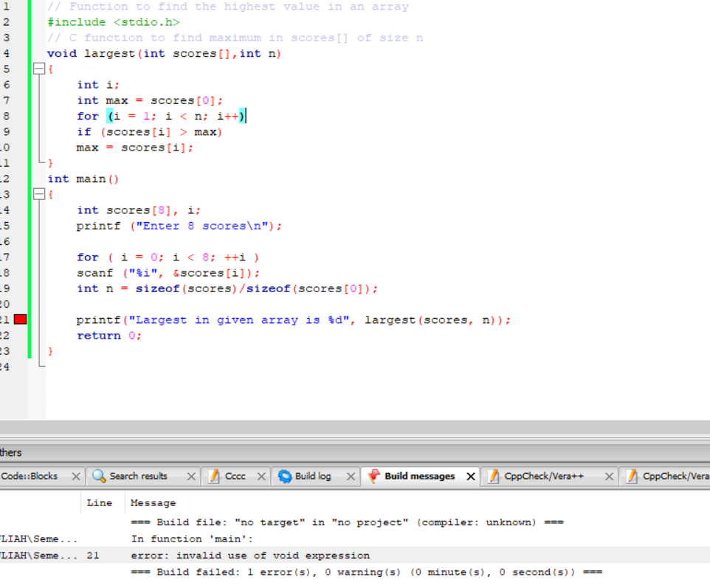Screen dimensions: 710x588
Task: Collapse the main function fold at line 13
Action: (x=39, y=194)
